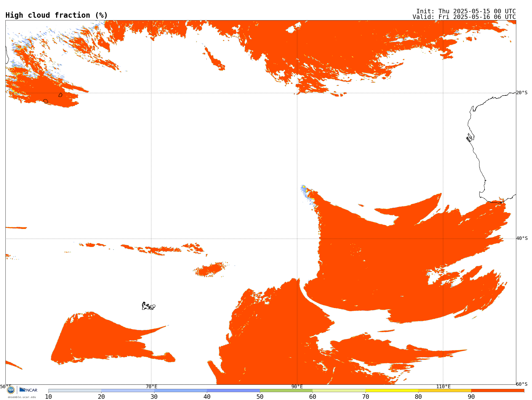532x400 pixels.
Task: Select the orange-red 90+ colorbar segment
Action: click(498, 391)
